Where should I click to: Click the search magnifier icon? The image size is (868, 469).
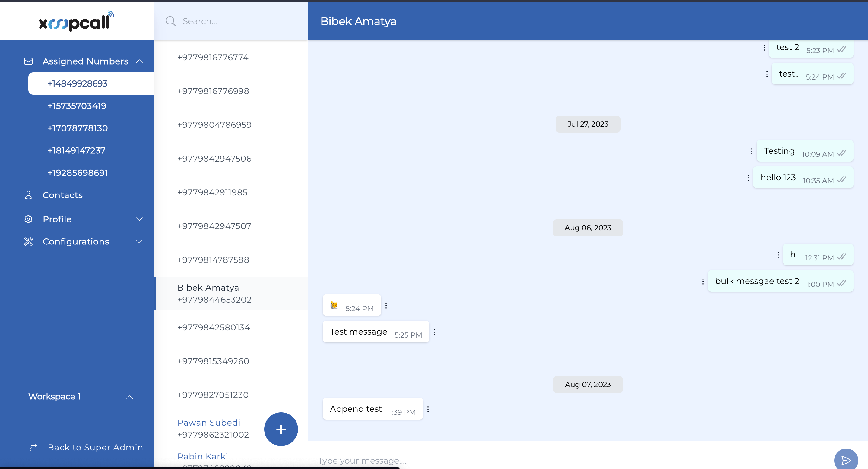(170, 21)
